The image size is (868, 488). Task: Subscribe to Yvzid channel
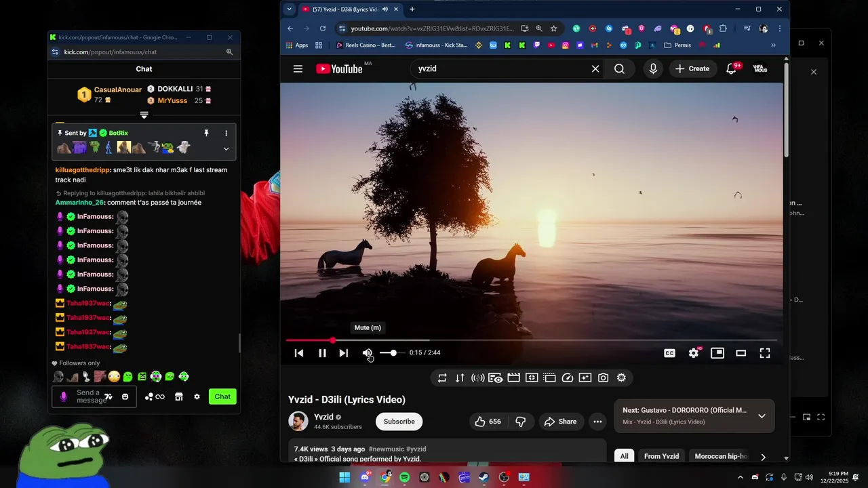(x=399, y=422)
